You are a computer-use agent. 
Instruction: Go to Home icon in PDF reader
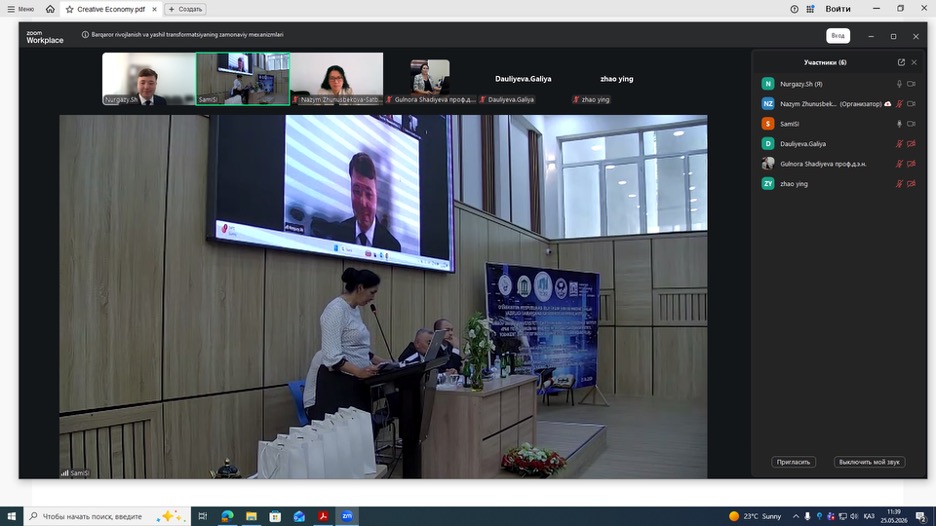coord(50,9)
